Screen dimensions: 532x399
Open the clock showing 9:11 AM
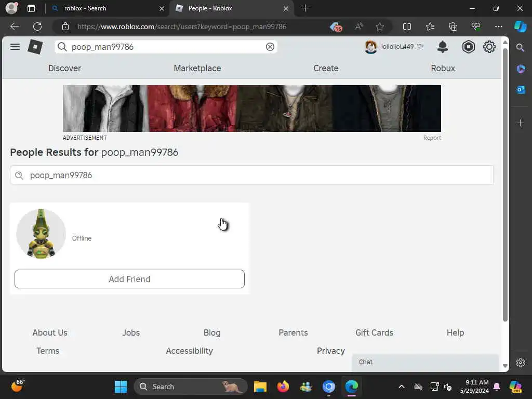pos(474,387)
